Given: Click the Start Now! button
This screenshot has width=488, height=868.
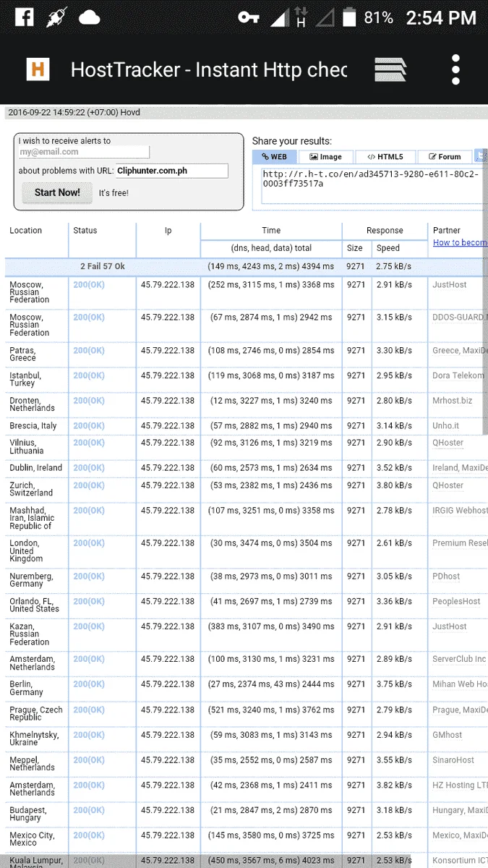Looking at the screenshot, I should tap(57, 192).
